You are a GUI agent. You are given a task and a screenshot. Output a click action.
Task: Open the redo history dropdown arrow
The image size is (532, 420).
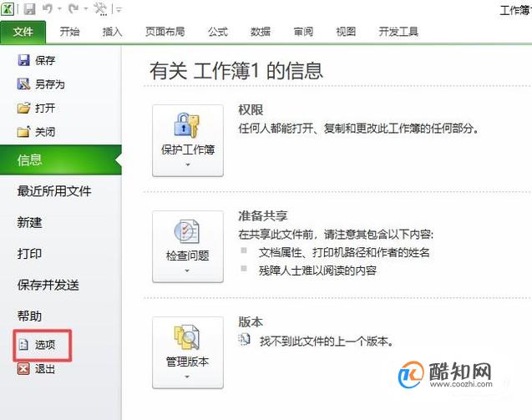coord(86,9)
